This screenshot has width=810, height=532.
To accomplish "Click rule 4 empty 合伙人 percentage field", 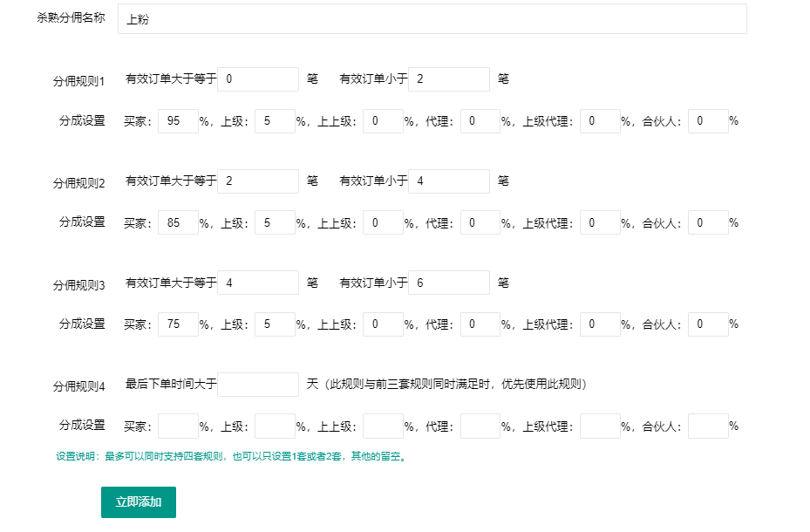I will click(708, 426).
